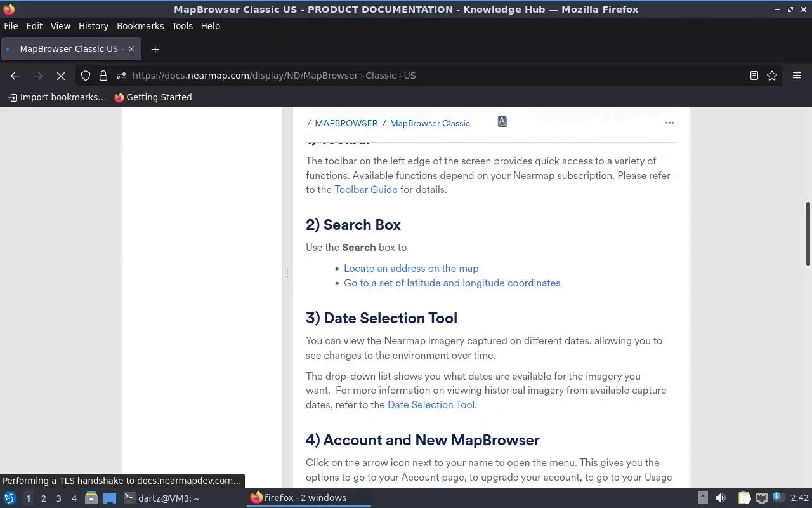Switch to workspace 1
Screen dimensions: 812x508
coord(28,498)
